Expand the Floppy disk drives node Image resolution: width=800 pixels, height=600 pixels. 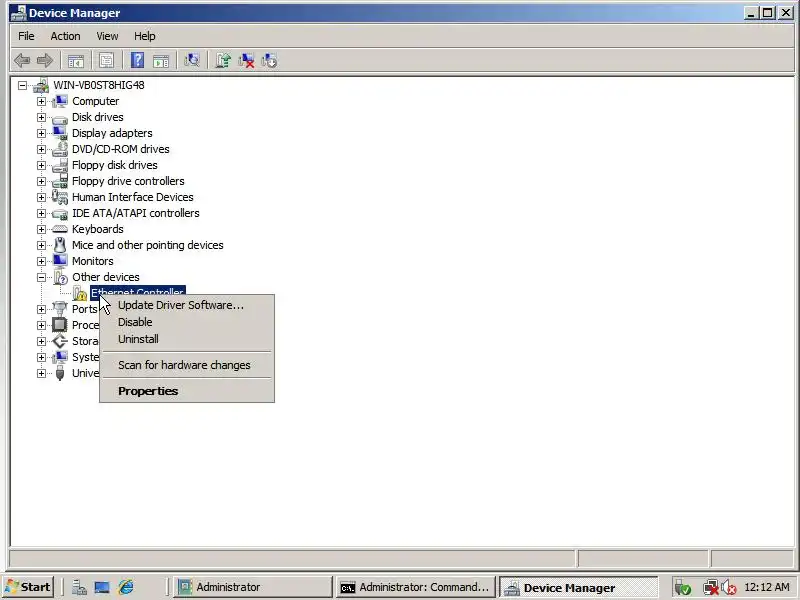41,165
